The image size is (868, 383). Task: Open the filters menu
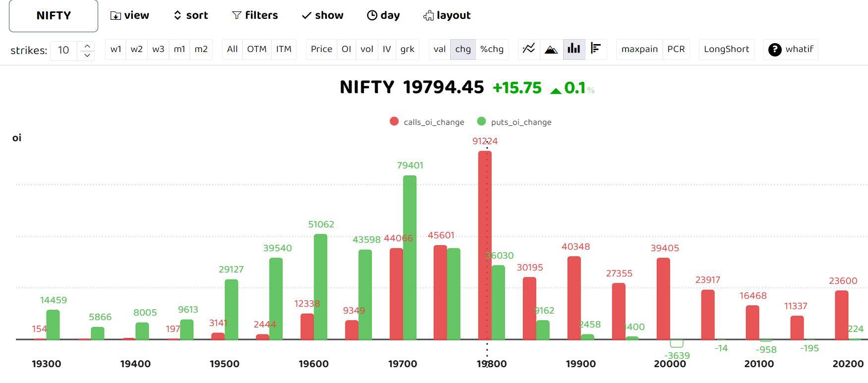[255, 15]
